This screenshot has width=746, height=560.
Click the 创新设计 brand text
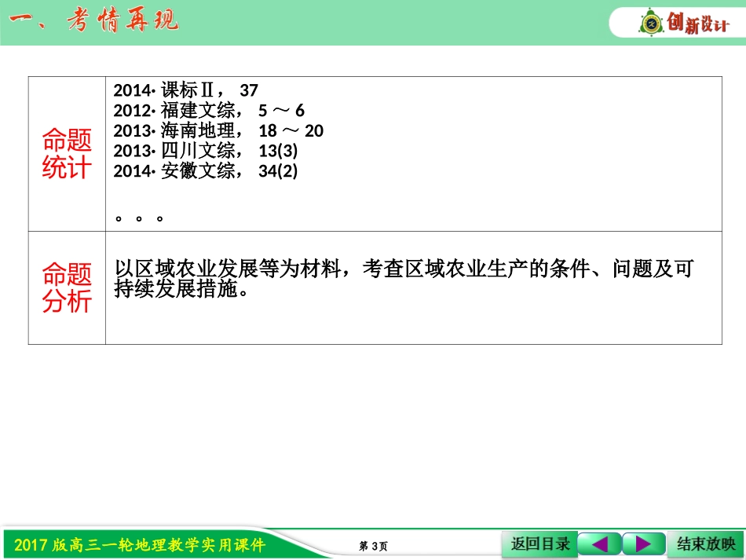click(x=697, y=22)
